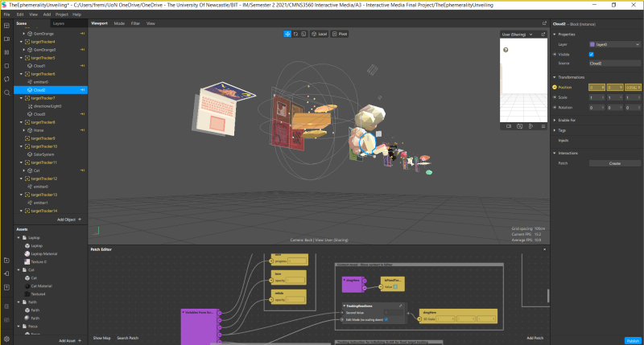Image resolution: width=644 pixels, height=345 pixels.
Task: Toggle the arrow marker on Horse row
Action: (83, 130)
